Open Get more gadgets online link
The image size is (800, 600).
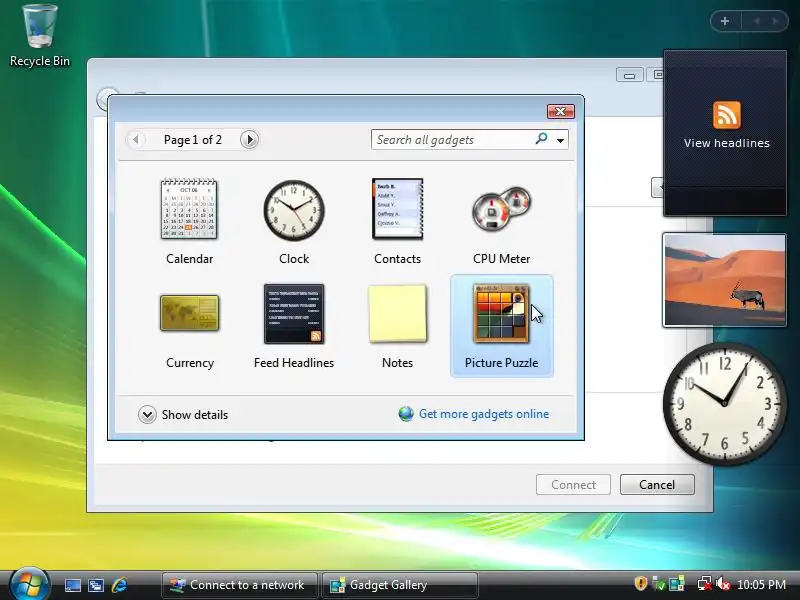click(484, 414)
